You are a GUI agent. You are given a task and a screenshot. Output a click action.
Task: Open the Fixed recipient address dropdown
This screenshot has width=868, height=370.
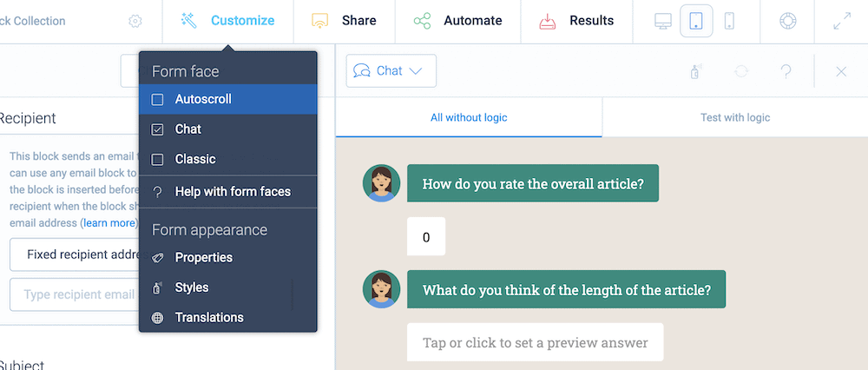[74, 254]
